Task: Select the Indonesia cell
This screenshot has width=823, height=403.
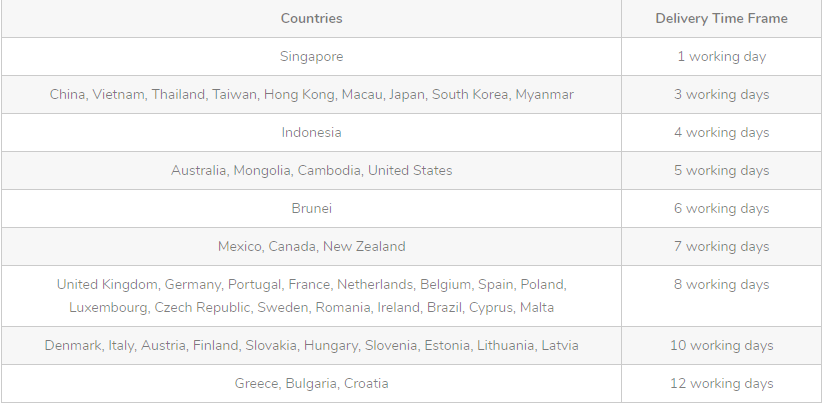Action: pos(311,132)
